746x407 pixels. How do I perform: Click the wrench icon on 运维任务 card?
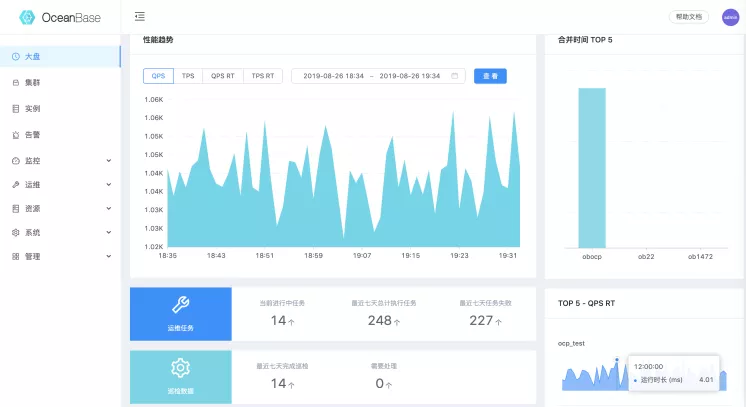point(181,305)
